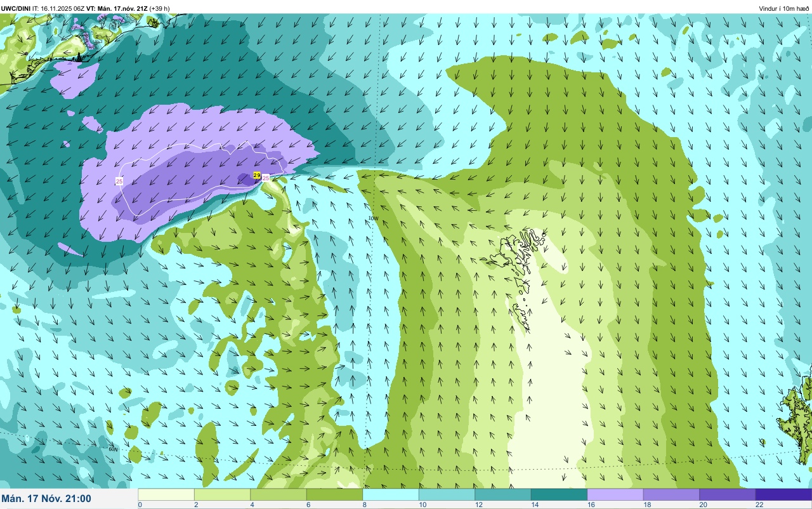The width and height of the screenshot is (812, 509).
Task: Click the yellow '29' wind maximum label
Action: coord(257,175)
